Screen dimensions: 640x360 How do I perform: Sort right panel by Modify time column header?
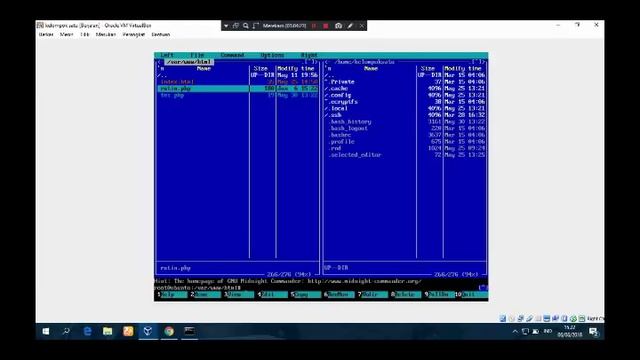[x=463, y=69]
